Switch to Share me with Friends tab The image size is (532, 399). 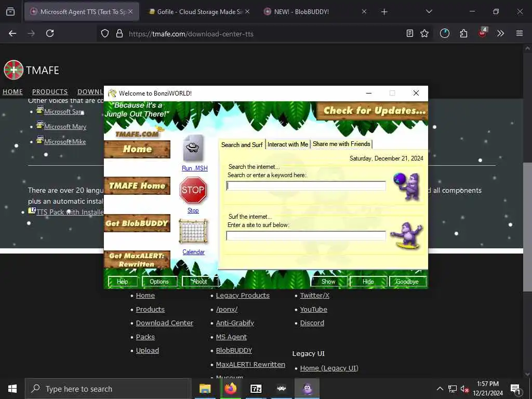(341, 144)
